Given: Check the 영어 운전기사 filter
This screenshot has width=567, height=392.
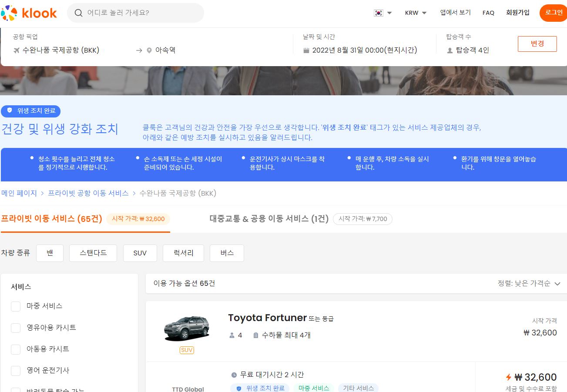Looking at the screenshot, I should [16, 370].
